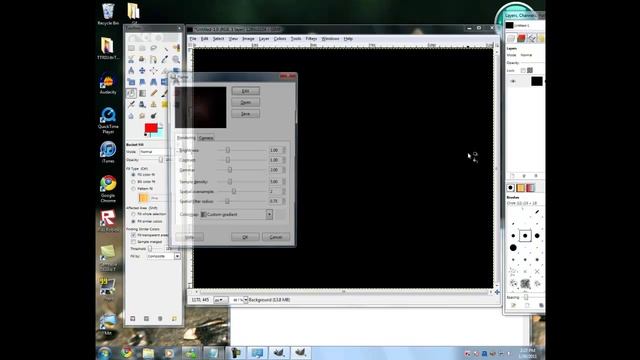Select the Zoom magnifier tool
Viewport: 640px width, 360px height.
[176, 59]
